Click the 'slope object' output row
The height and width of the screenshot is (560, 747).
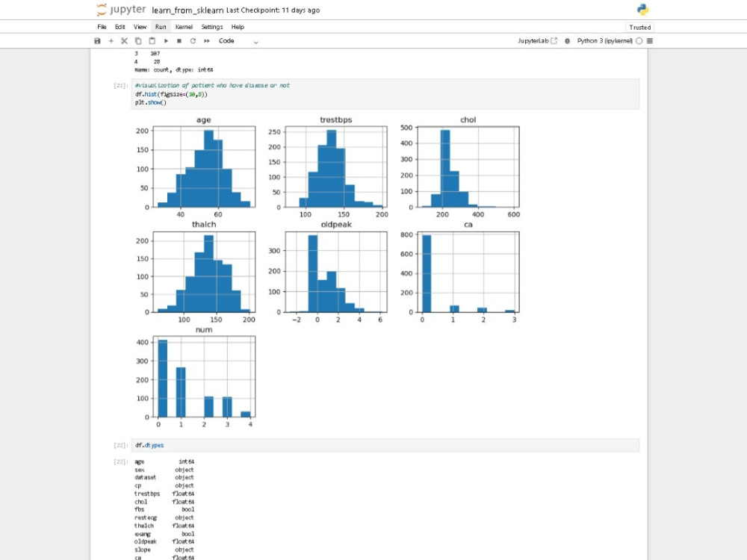point(164,550)
